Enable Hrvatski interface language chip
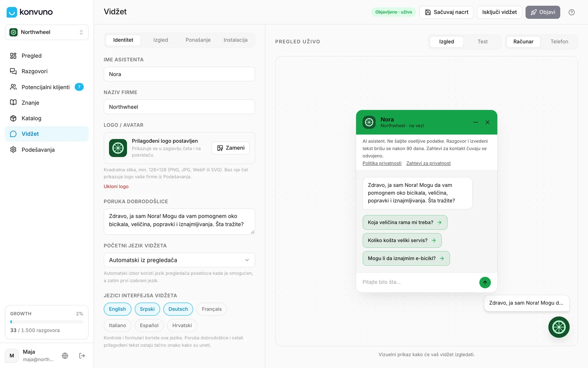Screen dimensions: 588x368 coord(182,325)
